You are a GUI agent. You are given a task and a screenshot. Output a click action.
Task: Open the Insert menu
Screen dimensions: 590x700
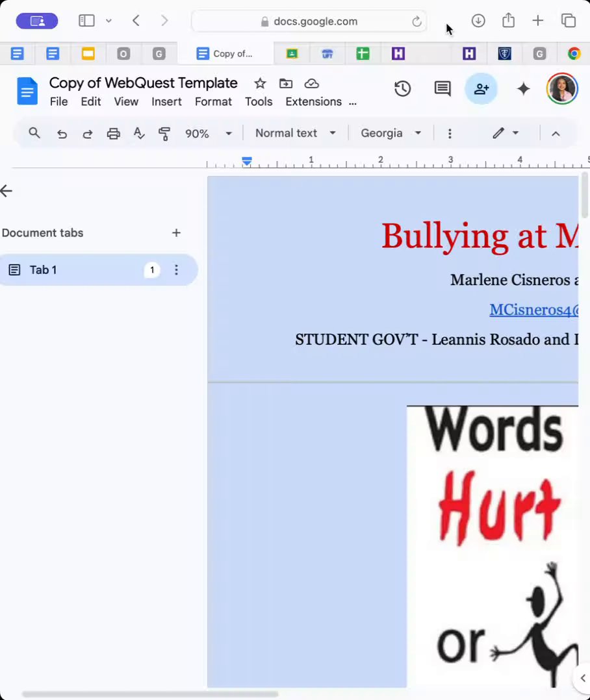166,102
